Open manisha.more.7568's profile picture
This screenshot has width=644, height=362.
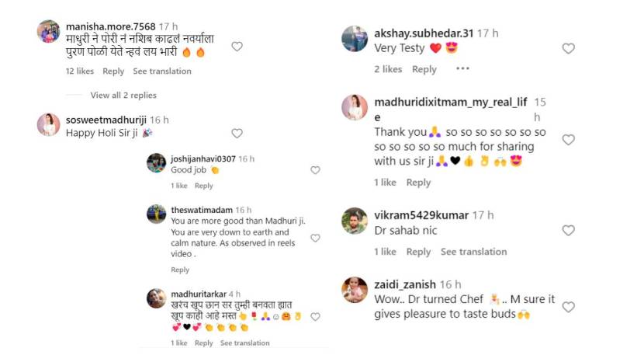48,32
